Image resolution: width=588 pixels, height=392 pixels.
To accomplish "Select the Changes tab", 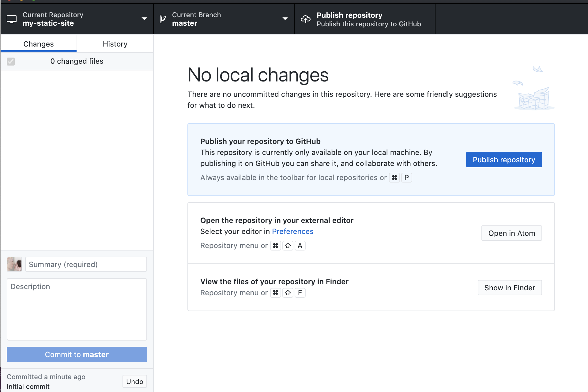I will click(x=39, y=44).
